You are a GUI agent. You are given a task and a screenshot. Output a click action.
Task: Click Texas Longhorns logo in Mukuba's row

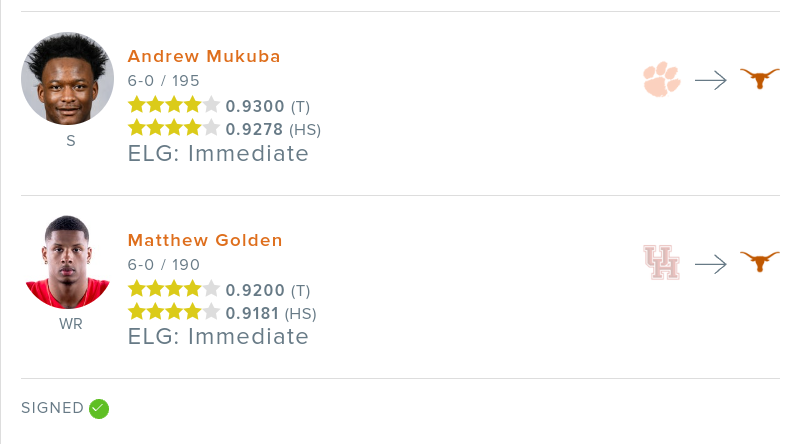[759, 79]
